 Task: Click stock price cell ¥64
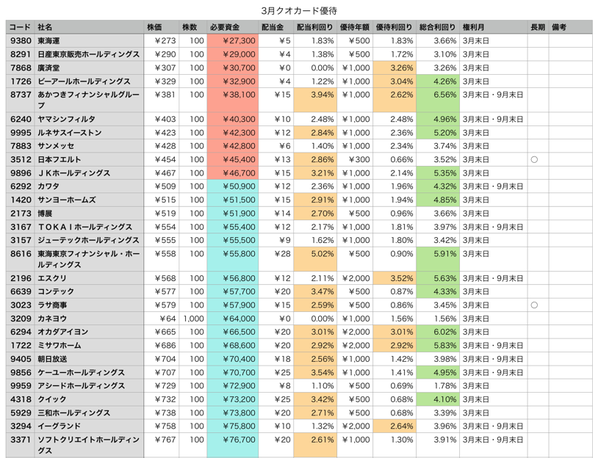[x=161, y=318]
